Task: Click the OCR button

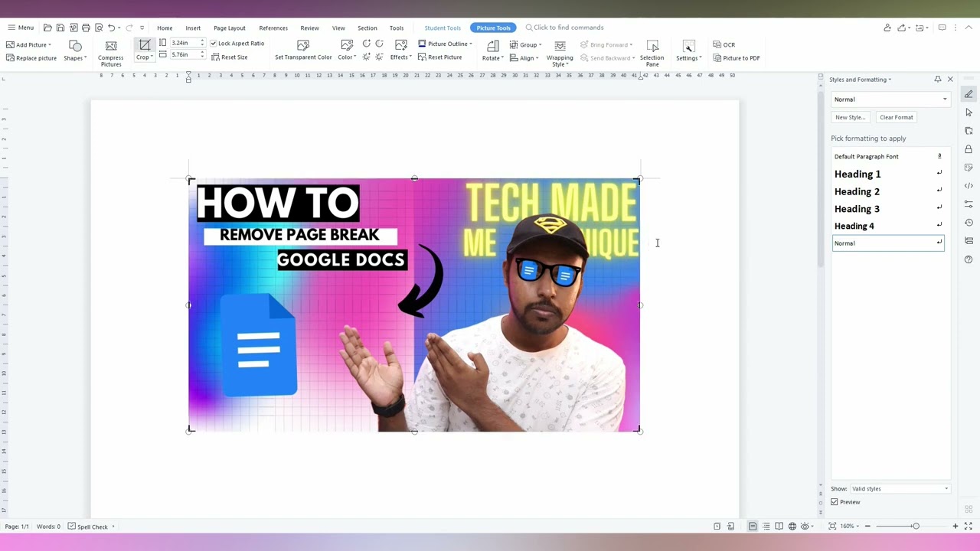Action: click(x=724, y=44)
